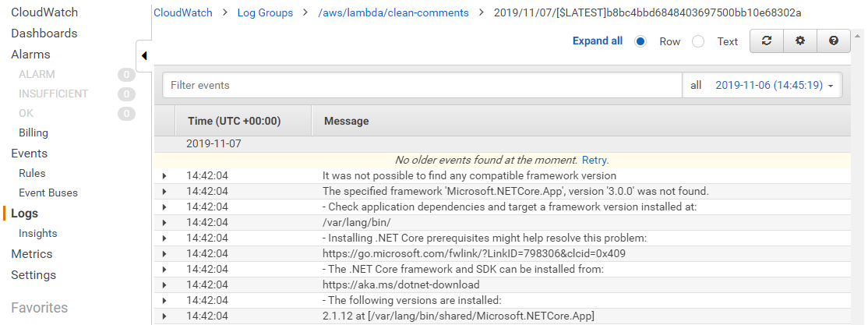This screenshot has width=868, height=325.
Task: Collapse the sidebar with the arrow handle
Action: pyautogui.click(x=144, y=56)
